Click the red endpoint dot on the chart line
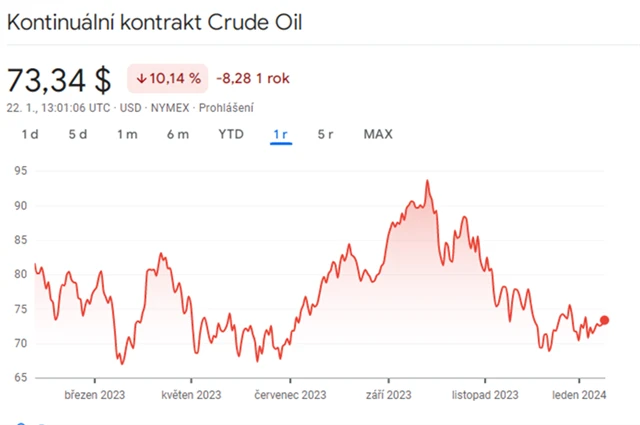Image resolution: width=640 pixels, height=425 pixels. 604,321
